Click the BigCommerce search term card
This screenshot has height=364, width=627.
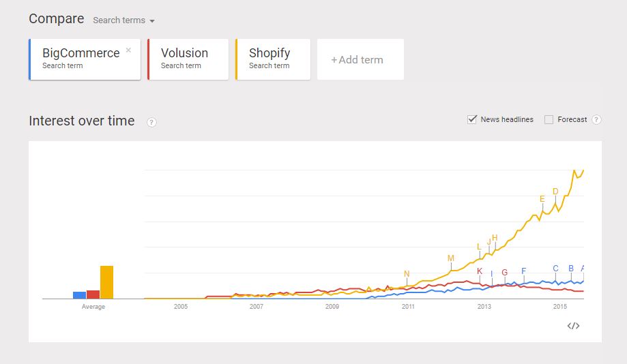pos(85,59)
